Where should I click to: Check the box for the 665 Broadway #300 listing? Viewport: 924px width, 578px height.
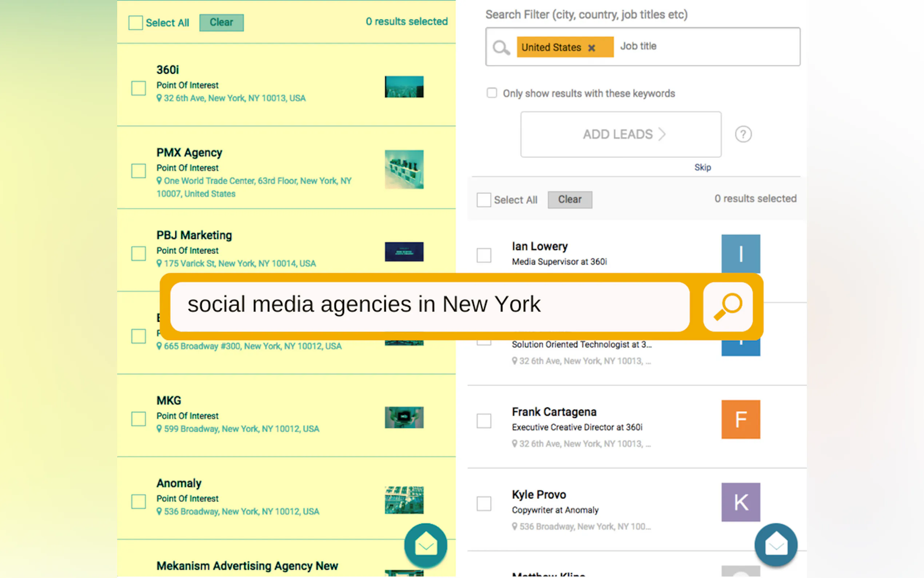(x=138, y=336)
